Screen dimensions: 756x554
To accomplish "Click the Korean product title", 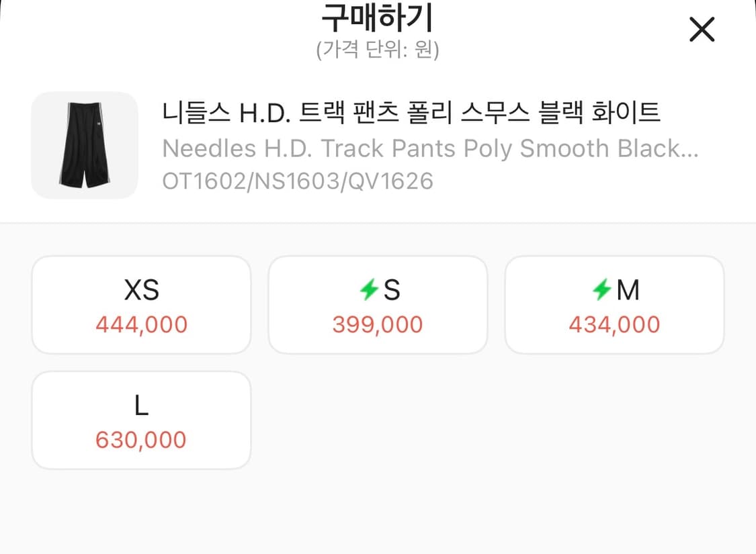I will [x=411, y=113].
